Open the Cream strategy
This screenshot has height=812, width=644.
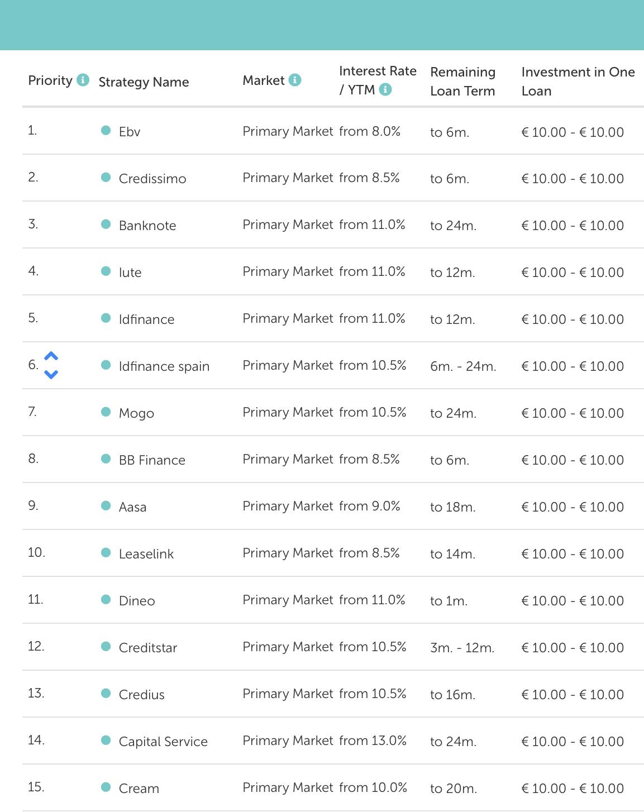pos(139,789)
